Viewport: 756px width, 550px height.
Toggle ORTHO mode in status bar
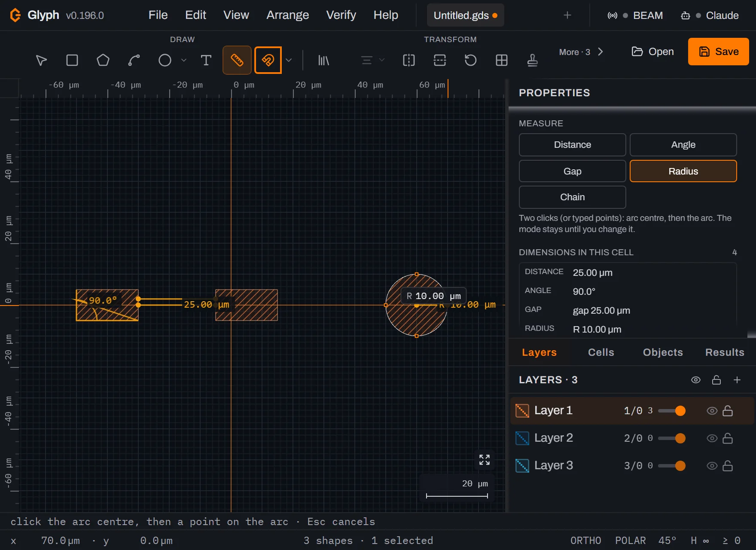586,541
